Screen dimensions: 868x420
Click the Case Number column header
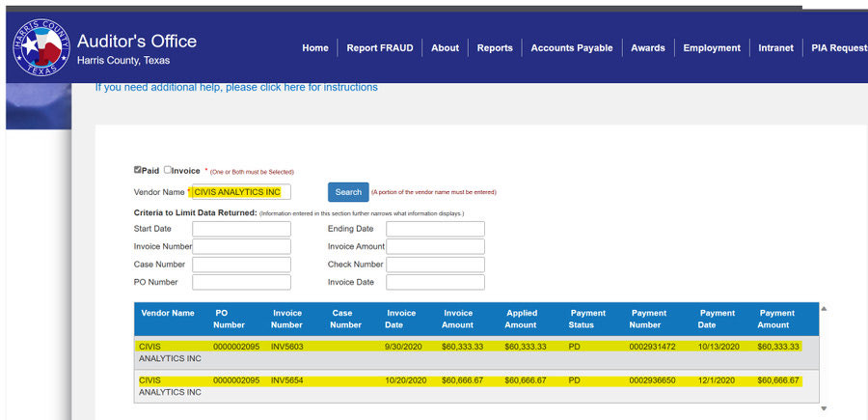pos(345,320)
